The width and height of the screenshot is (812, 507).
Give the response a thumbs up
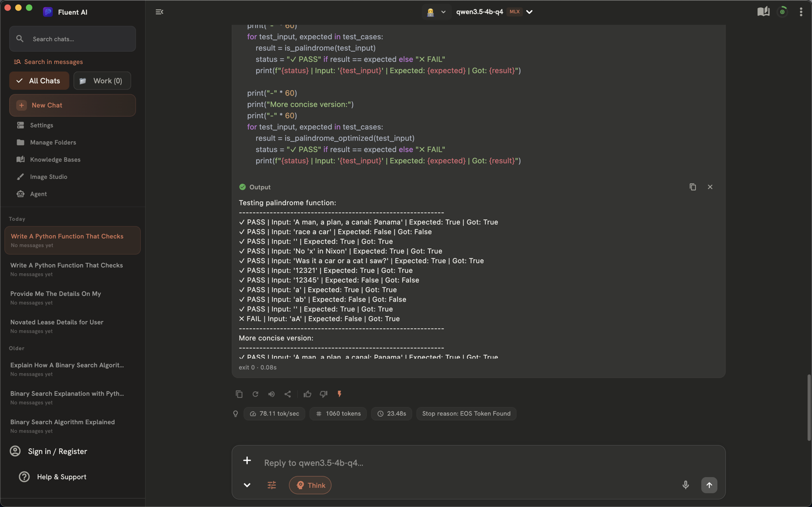[308, 394]
